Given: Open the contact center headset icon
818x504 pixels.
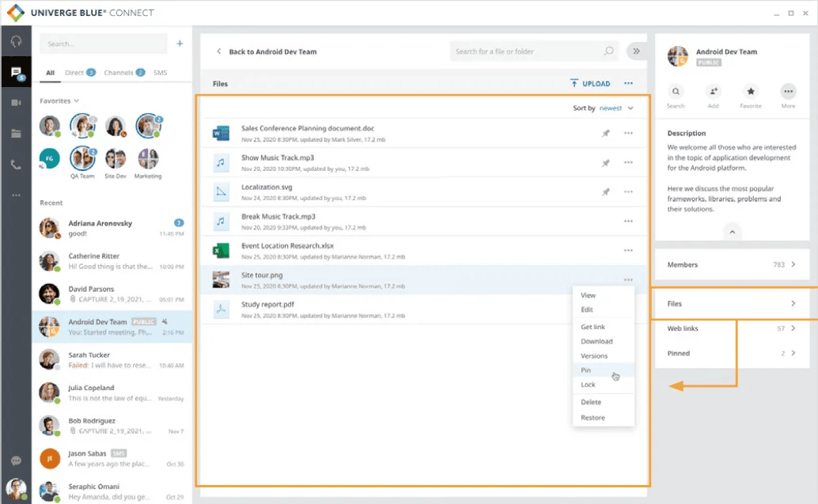Looking at the screenshot, I should point(16,42).
